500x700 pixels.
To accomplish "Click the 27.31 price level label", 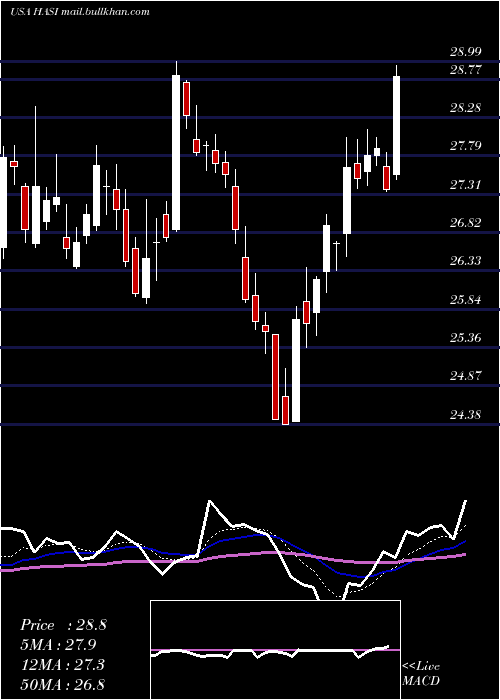I will (x=466, y=184).
